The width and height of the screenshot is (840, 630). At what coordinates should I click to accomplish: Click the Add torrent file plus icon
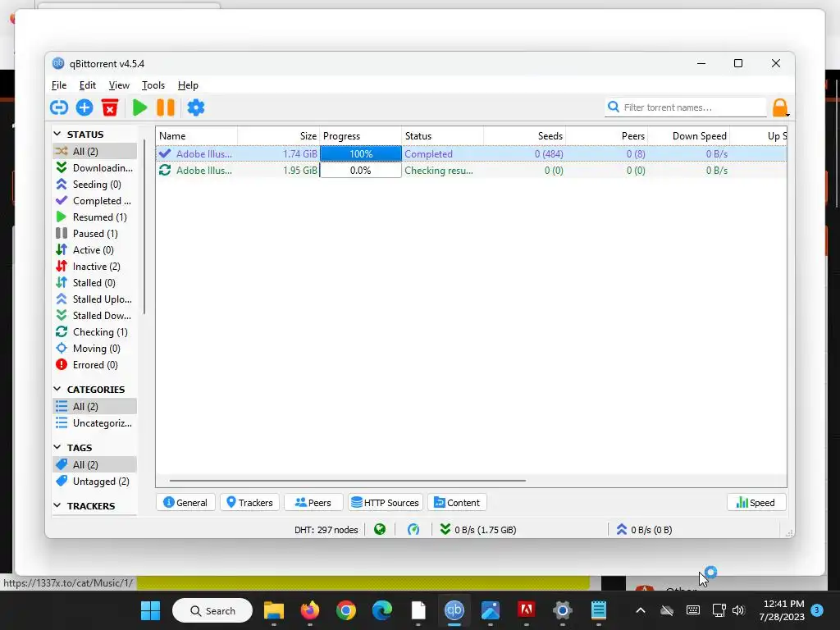click(84, 107)
